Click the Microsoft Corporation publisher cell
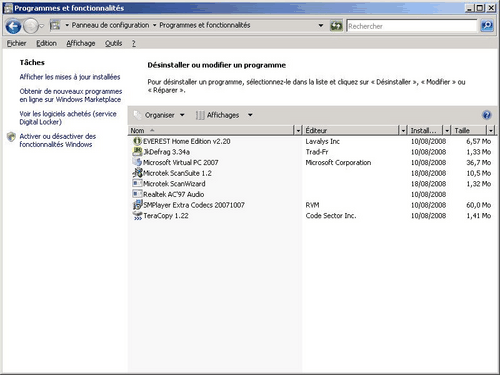 click(338, 162)
